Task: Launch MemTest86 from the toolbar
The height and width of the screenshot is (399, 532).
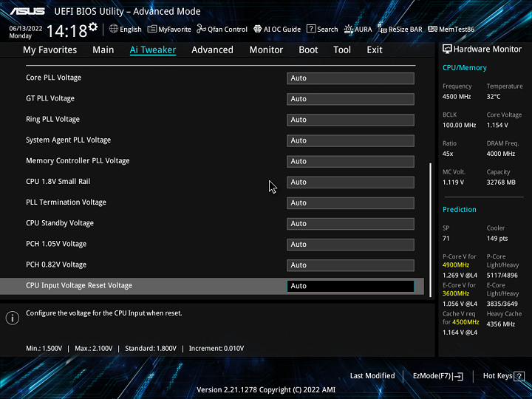Action: (451, 30)
